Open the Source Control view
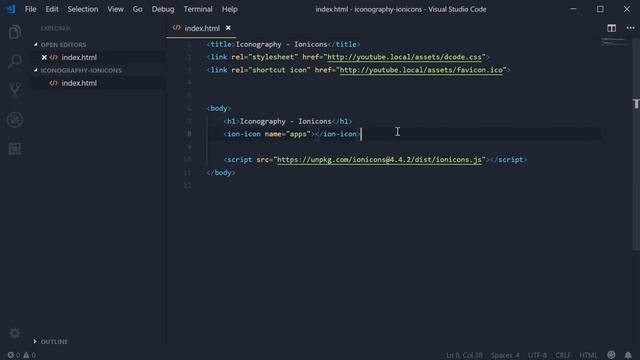This screenshot has width=640, height=360. pyautogui.click(x=15, y=90)
